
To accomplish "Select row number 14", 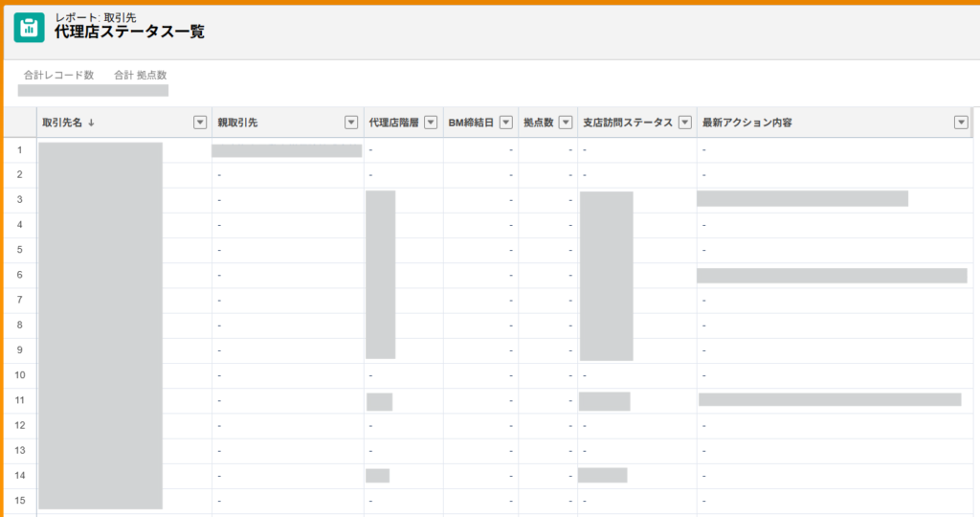I will [20, 475].
